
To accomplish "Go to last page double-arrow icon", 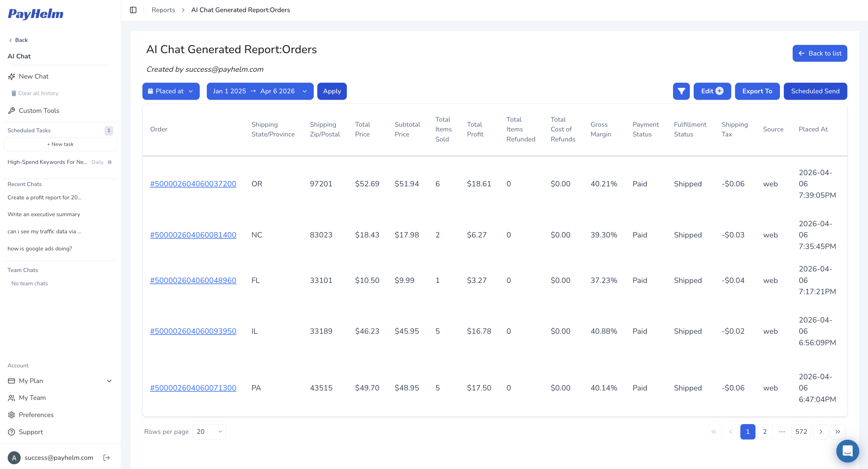I will tap(837, 431).
